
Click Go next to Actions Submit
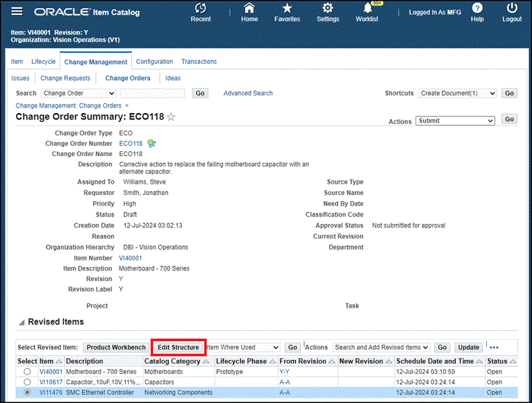click(509, 119)
